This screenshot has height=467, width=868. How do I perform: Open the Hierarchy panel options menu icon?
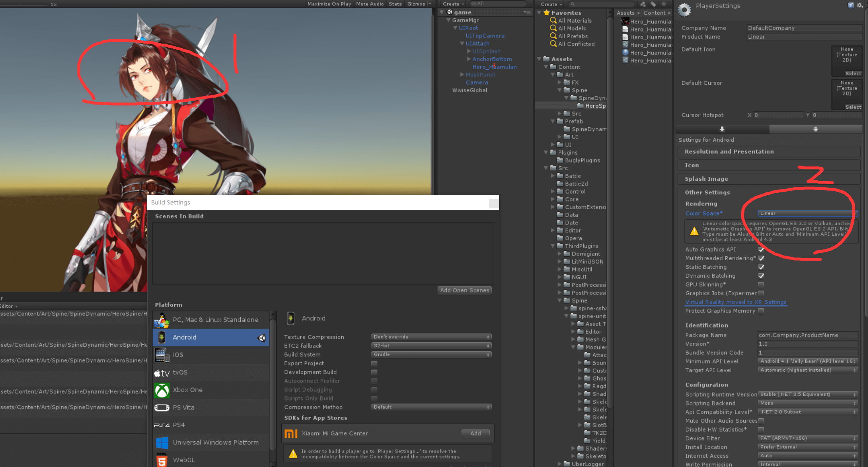528,12
